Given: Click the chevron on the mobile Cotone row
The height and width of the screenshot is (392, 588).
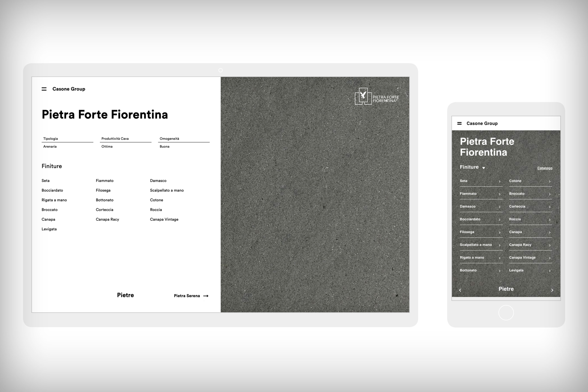Looking at the screenshot, I should tap(549, 181).
